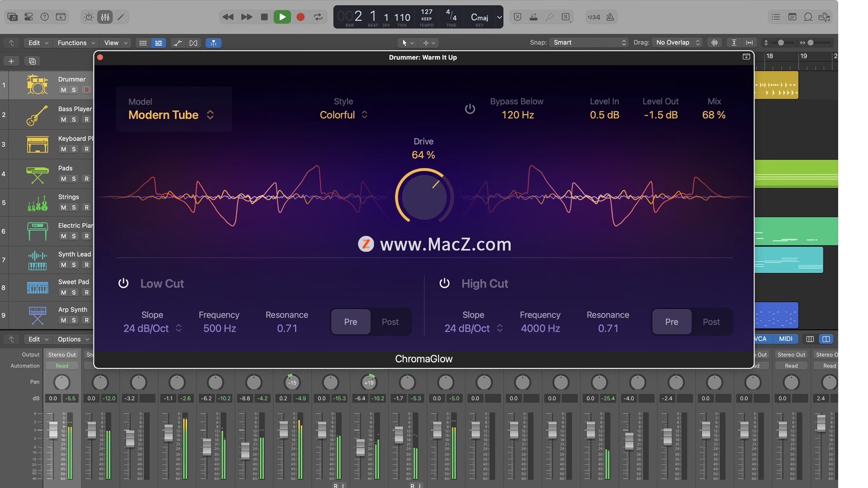
Task: Stop playback with the Stop button
Action: 264,17
